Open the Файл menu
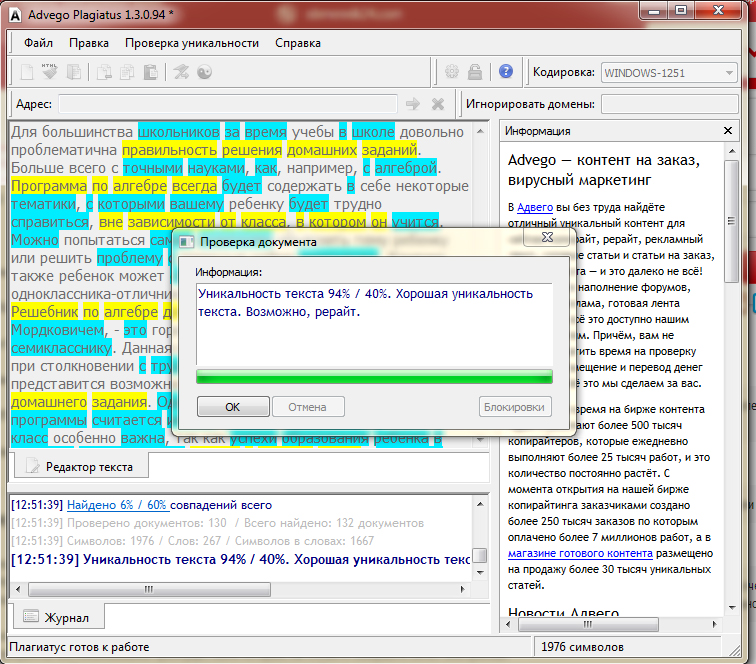756x664 pixels. tap(39, 43)
